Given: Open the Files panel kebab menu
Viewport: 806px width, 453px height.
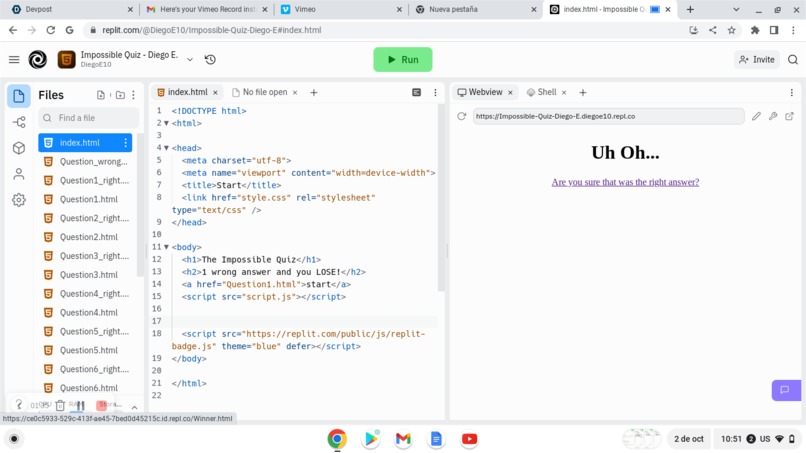Looking at the screenshot, I should click(x=134, y=95).
